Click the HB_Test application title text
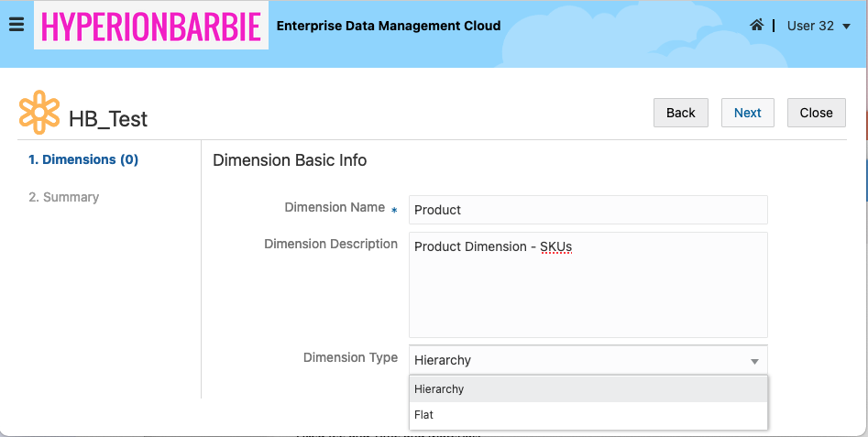Screen dimensions: 868x437 click(108, 119)
